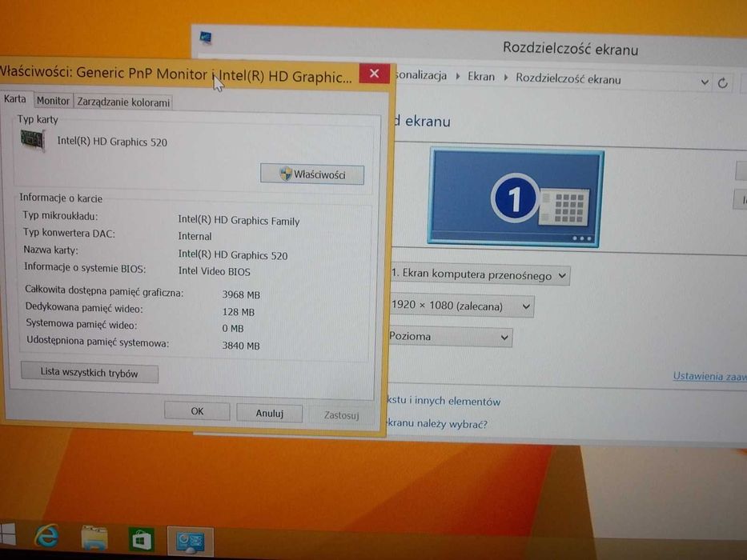Click the Ustawienia zaawansowane link
Viewport: 747px width, 560px height.
click(710, 376)
